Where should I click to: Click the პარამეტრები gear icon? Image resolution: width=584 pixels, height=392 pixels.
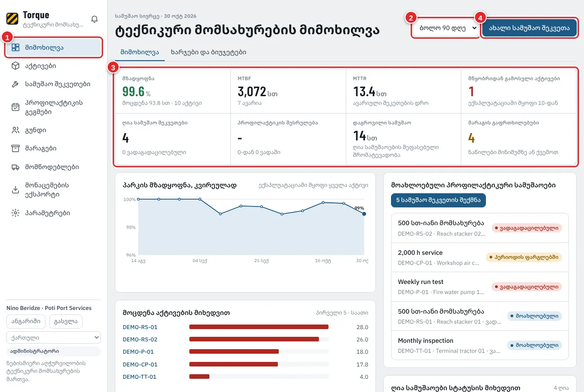pyautogui.click(x=16, y=213)
